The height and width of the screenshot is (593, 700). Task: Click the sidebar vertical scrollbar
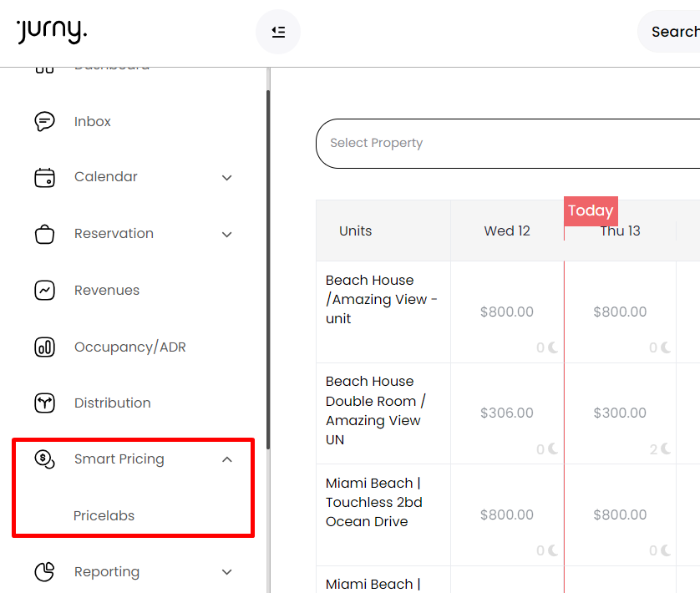268,267
